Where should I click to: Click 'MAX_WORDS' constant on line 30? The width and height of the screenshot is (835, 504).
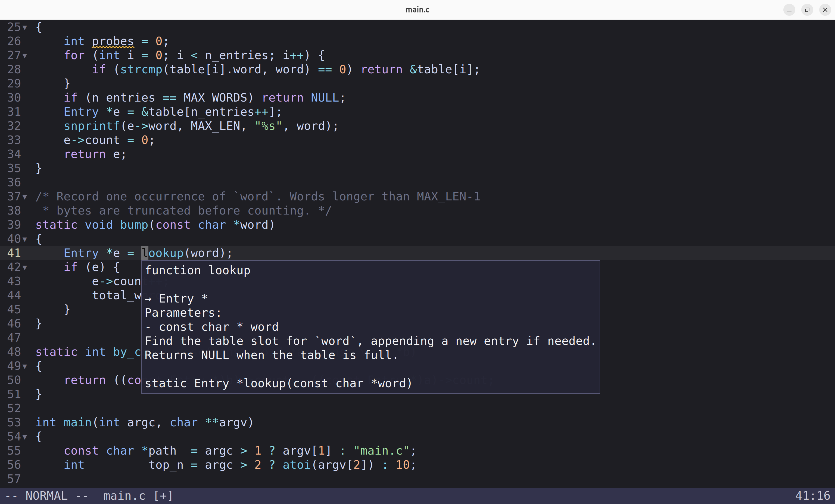click(x=216, y=98)
